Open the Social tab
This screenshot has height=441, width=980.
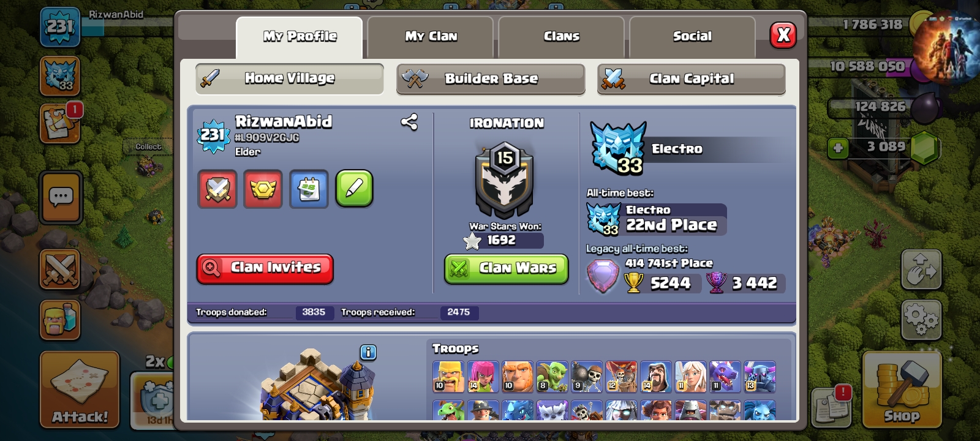692,37
